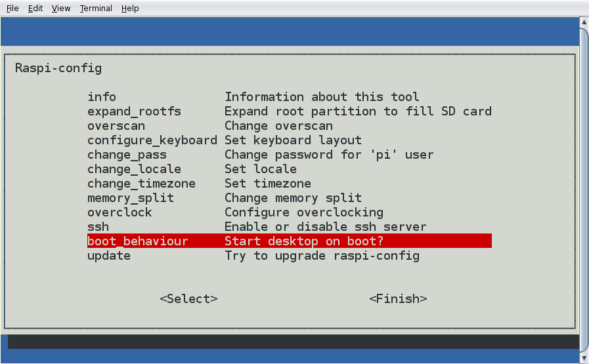Click 'Set keyboard layout' description
The image size is (589, 364).
[293, 140]
